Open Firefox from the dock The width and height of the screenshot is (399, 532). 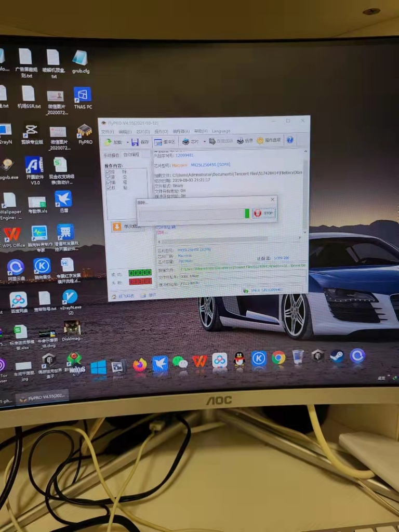[x=139, y=365]
